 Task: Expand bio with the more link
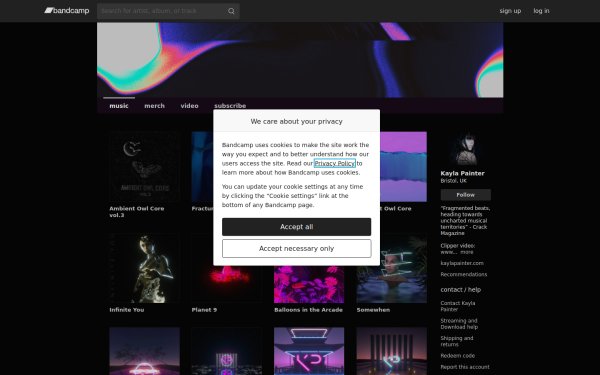467,252
